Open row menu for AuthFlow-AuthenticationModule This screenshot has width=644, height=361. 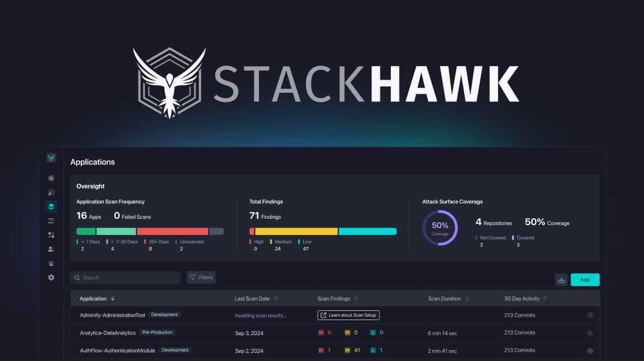pyautogui.click(x=590, y=351)
